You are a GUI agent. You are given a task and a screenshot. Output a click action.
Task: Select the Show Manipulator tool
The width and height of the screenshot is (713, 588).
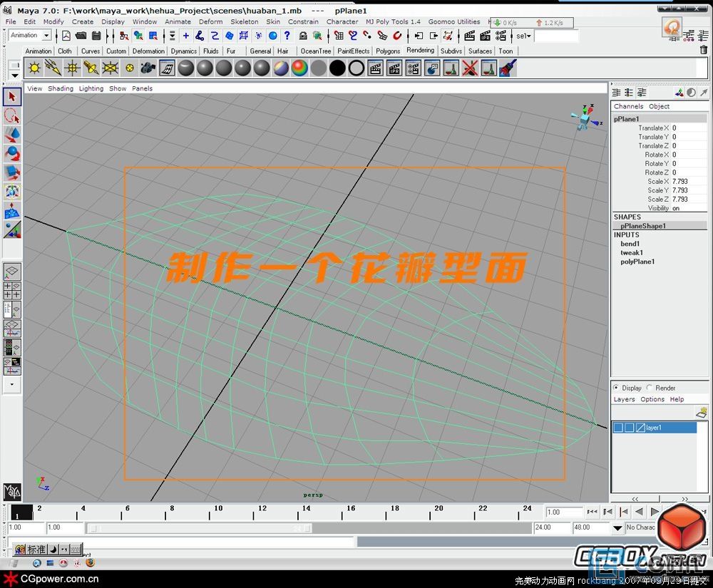[12, 230]
